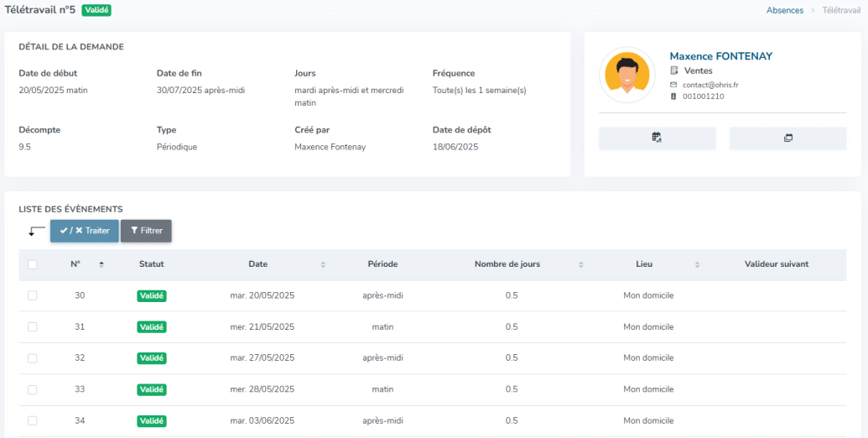Open the calendar planning icon button
Image resolution: width=868 pixels, height=438 pixels.
pyautogui.click(x=657, y=138)
